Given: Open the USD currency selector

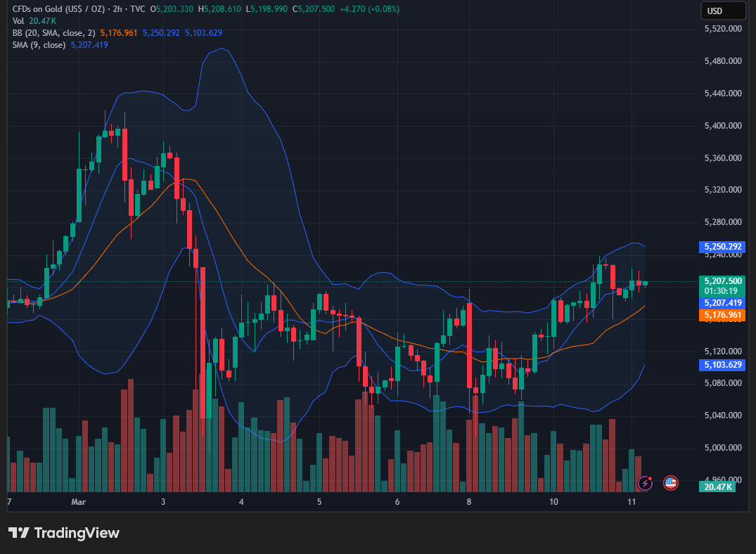Looking at the screenshot, I should click(723, 11).
